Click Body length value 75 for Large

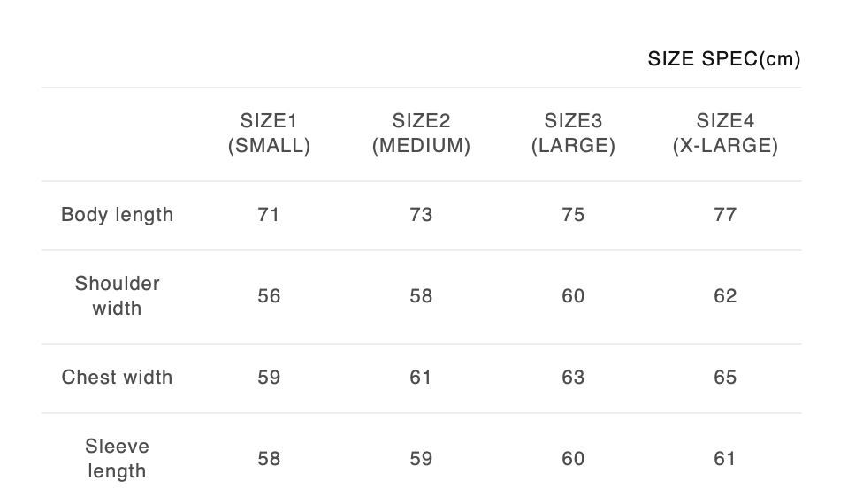573,215
